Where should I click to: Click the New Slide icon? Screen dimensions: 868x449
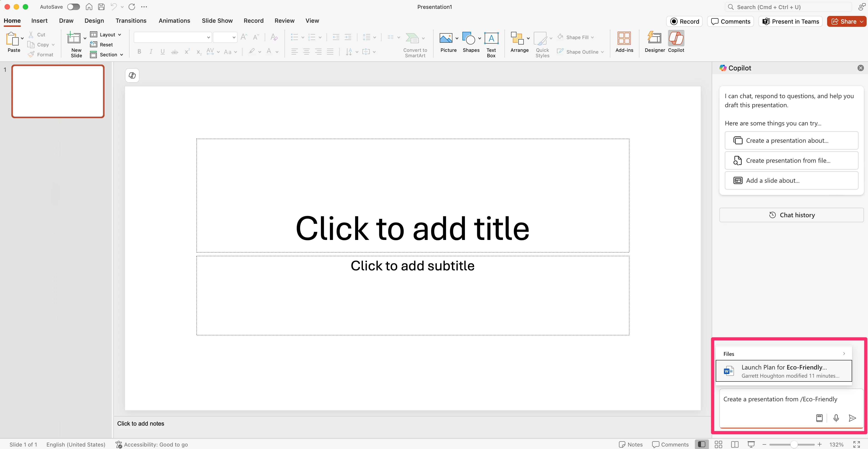[x=74, y=38]
